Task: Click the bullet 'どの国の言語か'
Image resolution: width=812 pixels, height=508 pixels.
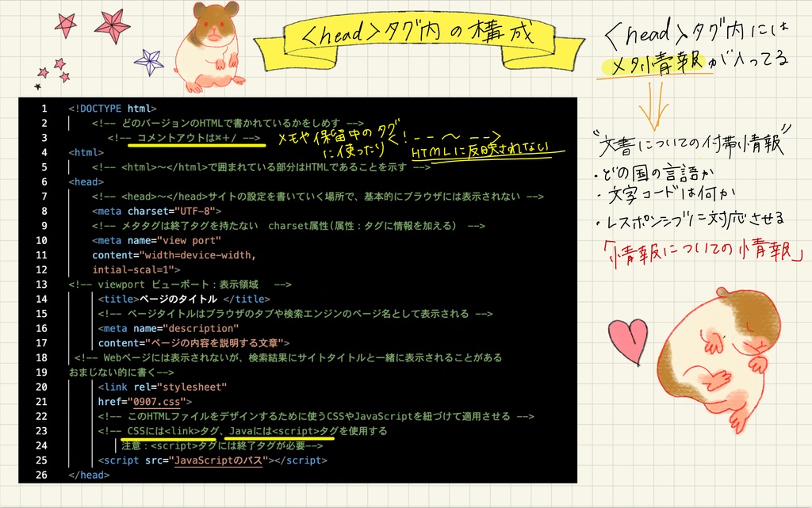Action: click(656, 173)
